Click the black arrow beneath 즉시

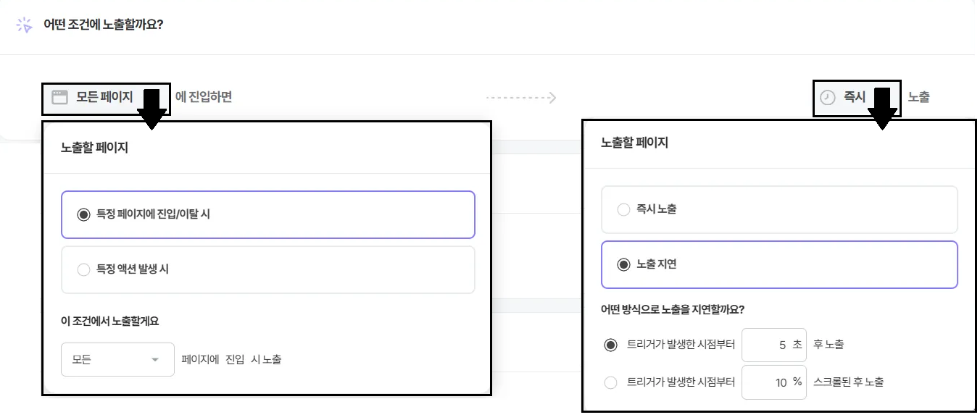tap(882, 108)
